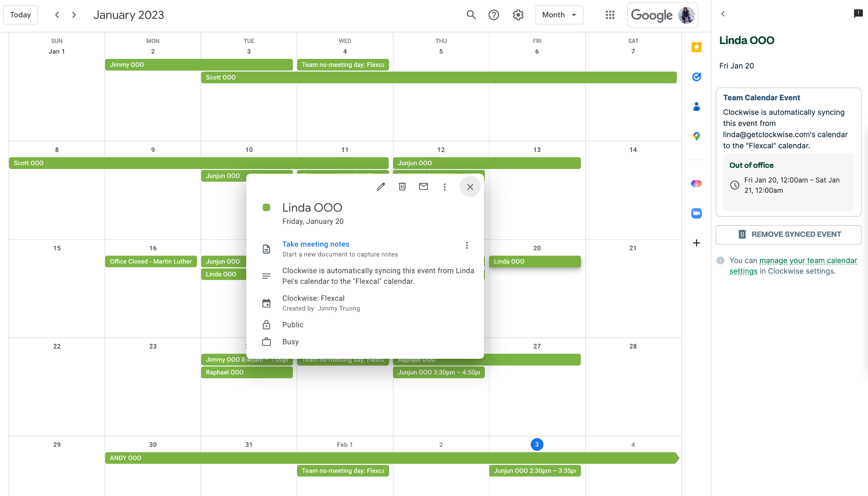Open the Help question mark icon
Image resolution: width=868 pixels, height=496 pixels.
click(494, 14)
